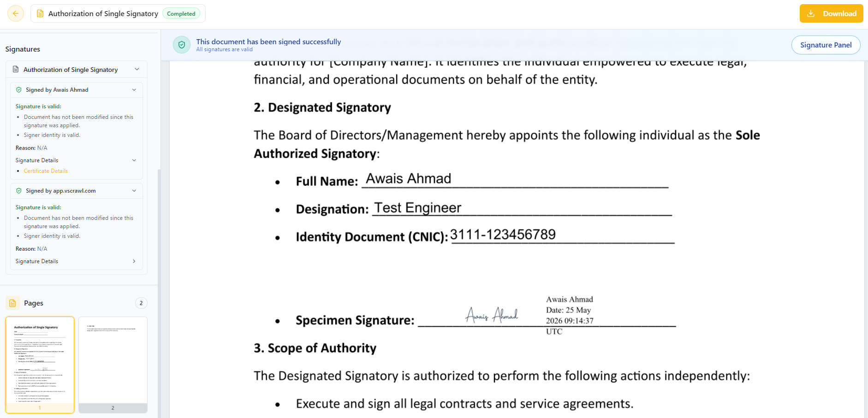Viewport: 868px width, 418px height.
Task: Open Certificate Details link
Action: click(46, 171)
